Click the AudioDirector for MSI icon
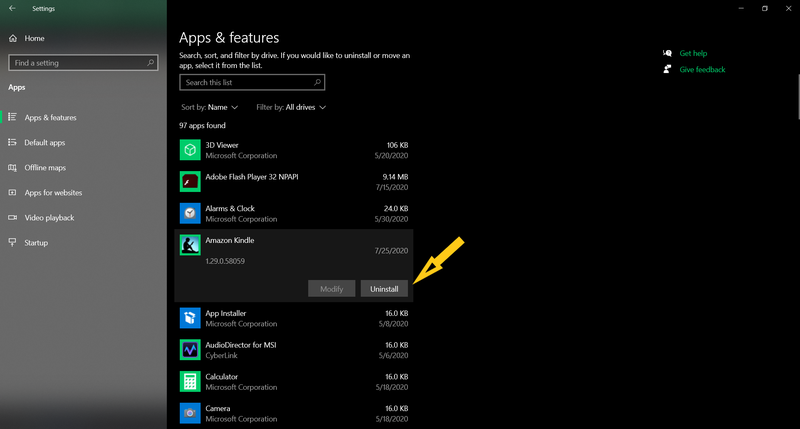800x429 pixels. pos(190,350)
